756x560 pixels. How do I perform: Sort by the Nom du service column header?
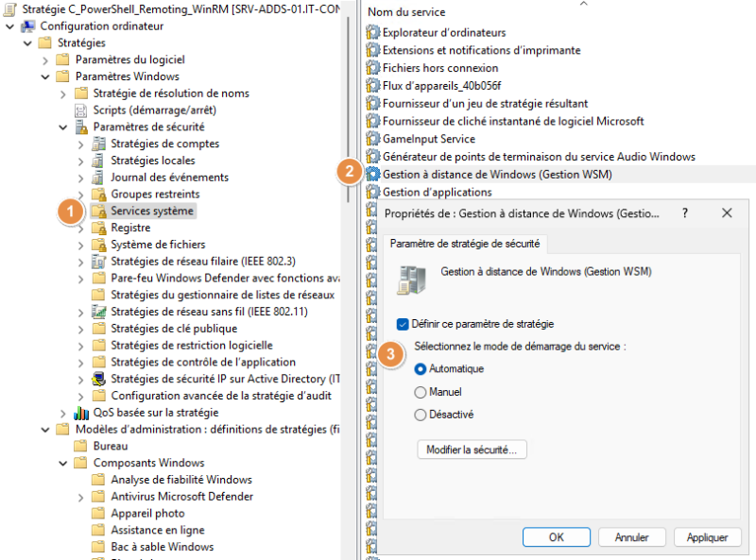pos(406,12)
